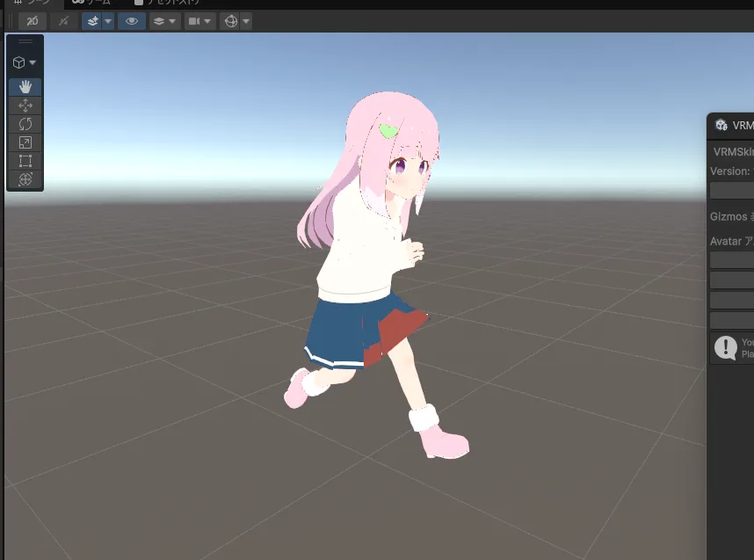Open the effects options dropdown arrow
754x560 pixels.
pyautogui.click(x=108, y=21)
